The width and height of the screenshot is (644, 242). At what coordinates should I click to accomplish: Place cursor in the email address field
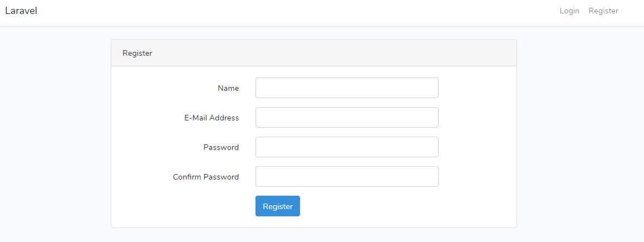pos(347,118)
